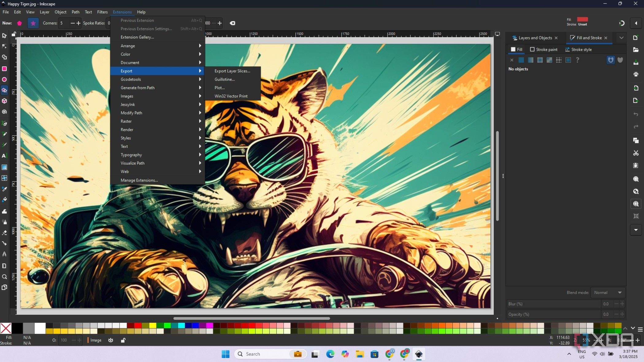Open the Blend mode Normal dropdown
Image resolution: width=644 pixels, height=362 pixels.
[608, 292]
